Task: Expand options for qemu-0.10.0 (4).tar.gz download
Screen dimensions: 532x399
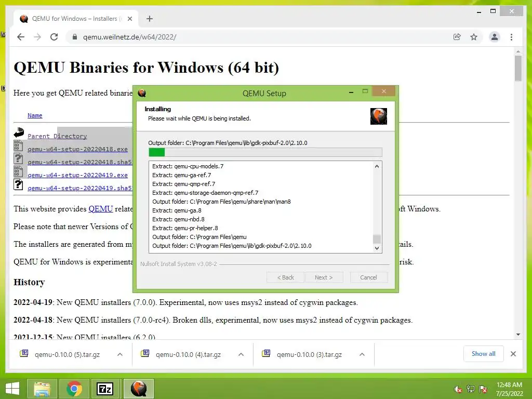Action: point(241,354)
